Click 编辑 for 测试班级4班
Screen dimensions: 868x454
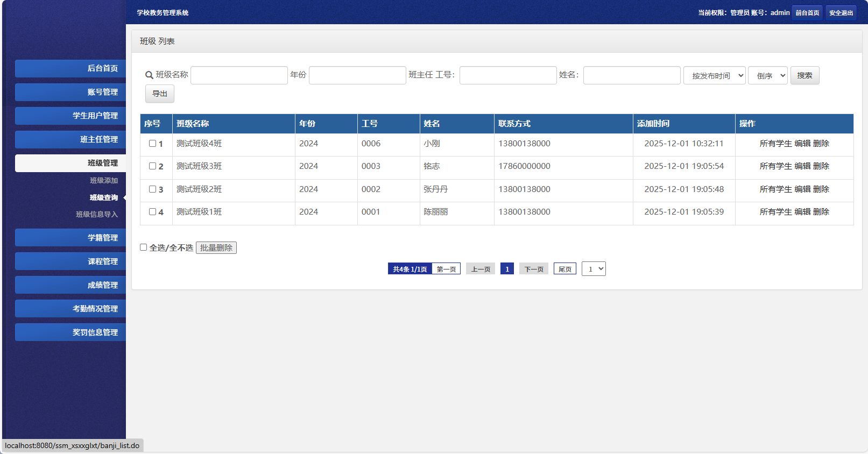point(802,144)
